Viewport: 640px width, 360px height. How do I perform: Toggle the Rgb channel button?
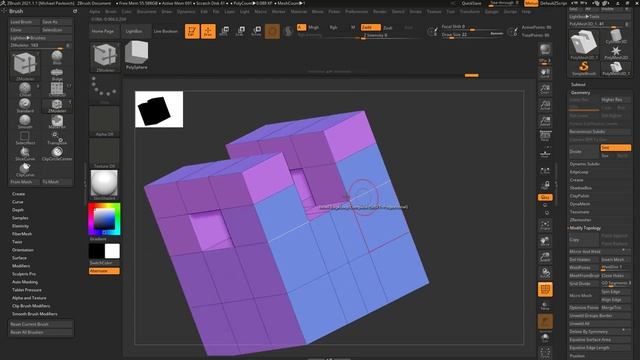click(x=333, y=27)
